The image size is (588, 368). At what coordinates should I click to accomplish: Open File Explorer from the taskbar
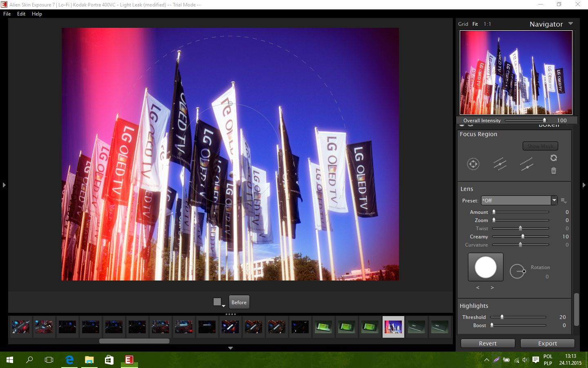pyautogui.click(x=89, y=360)
